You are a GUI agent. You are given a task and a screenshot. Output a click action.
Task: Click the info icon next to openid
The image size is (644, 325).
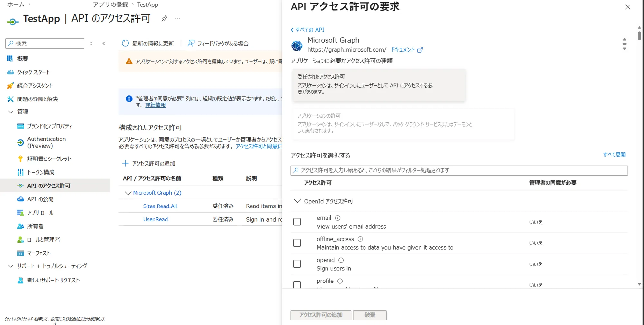[x=341, y=260]
